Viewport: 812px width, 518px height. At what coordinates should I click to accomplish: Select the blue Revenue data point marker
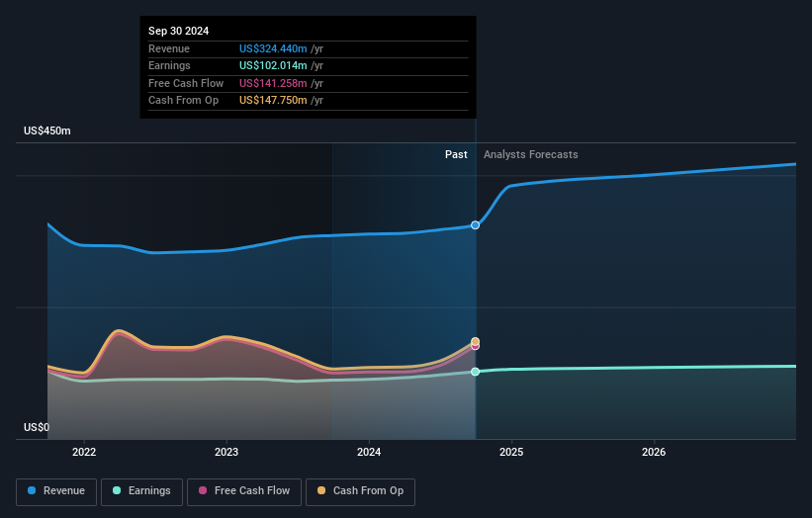pyautogui.click(x=475, y=225)
